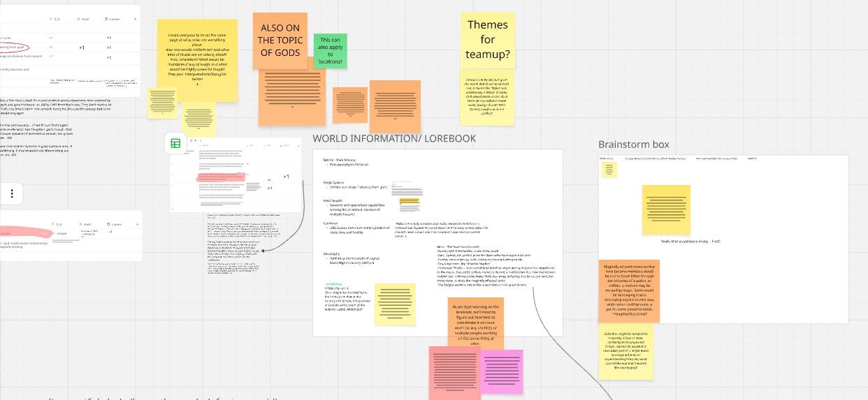Click the plus icon to add table column
This screenshot has height=400, width=868.
coord(135,19)
